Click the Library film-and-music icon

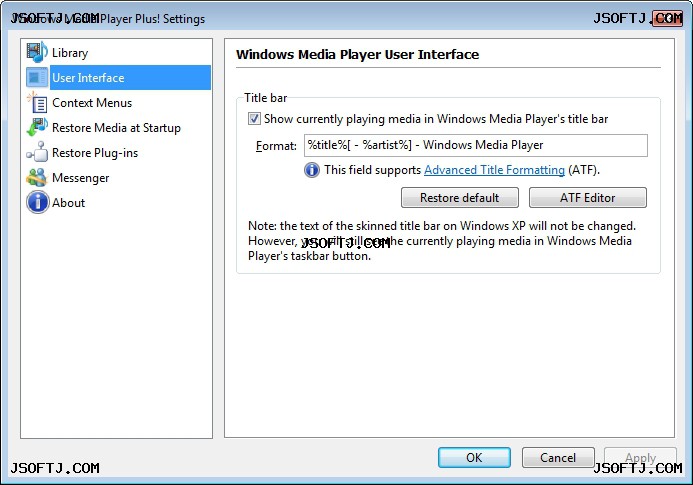pos(37,52)
